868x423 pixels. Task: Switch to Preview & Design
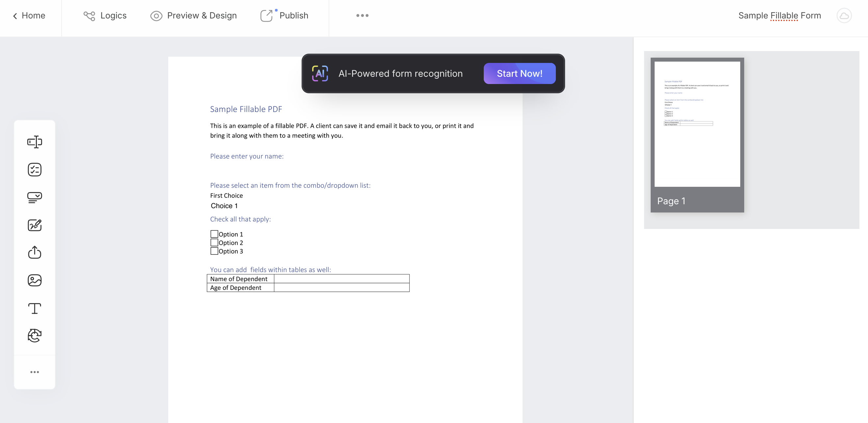tap(194, 15)
